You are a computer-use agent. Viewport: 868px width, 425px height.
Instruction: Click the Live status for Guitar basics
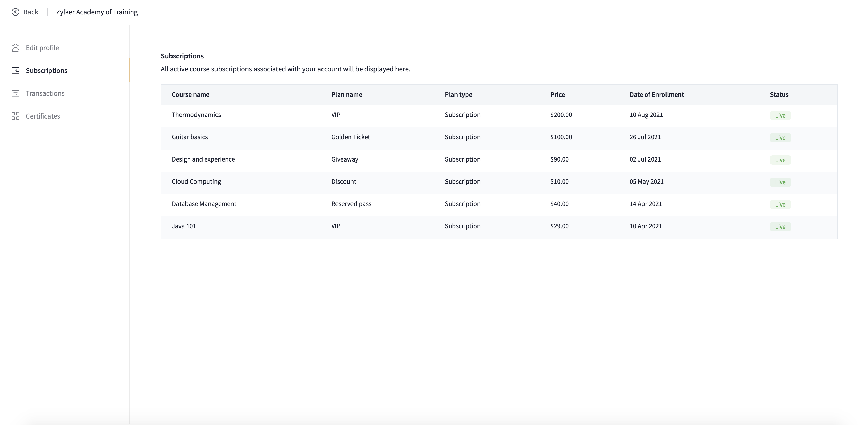(x=780, y=138)
